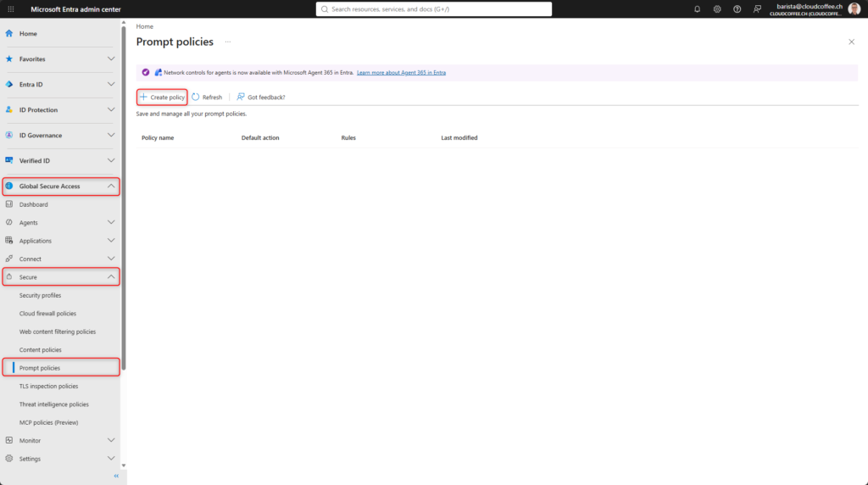Close the Prompt policies blade
Screen dimensions: 868x485
tap(851, 42)
